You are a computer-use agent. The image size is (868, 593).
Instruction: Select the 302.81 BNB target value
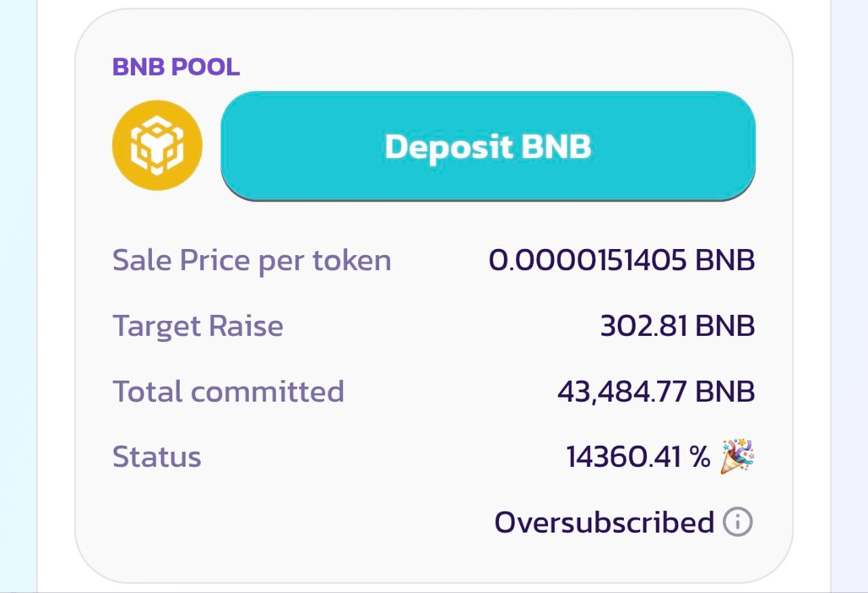pos(677,326)
